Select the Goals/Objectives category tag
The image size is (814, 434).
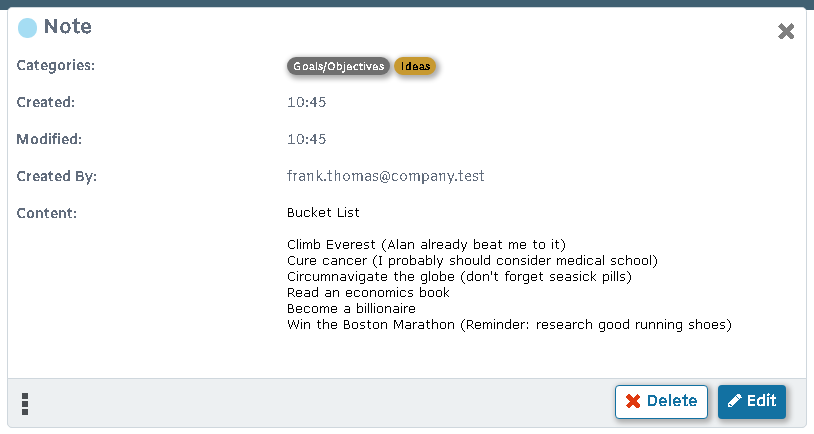click(338, 67)
